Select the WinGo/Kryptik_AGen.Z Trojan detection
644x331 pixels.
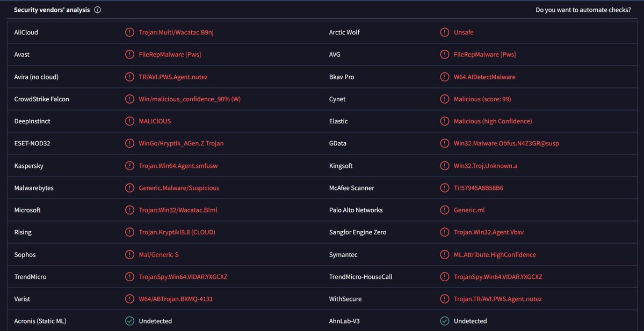181,143
